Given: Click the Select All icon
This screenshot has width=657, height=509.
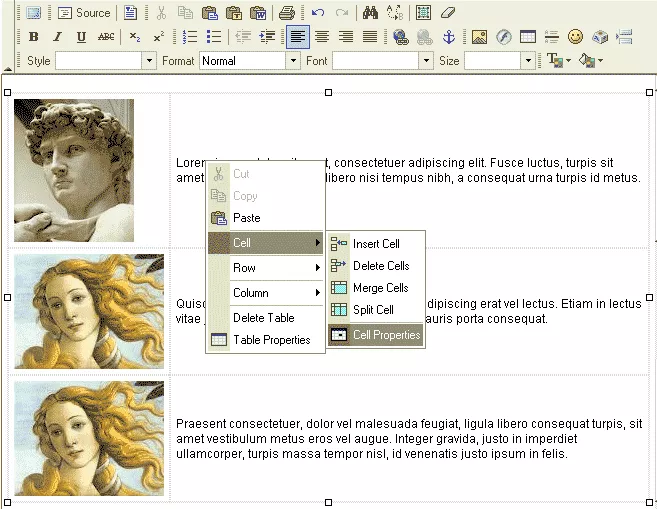Looking at the screenshot, I should [x=424, y=13].
